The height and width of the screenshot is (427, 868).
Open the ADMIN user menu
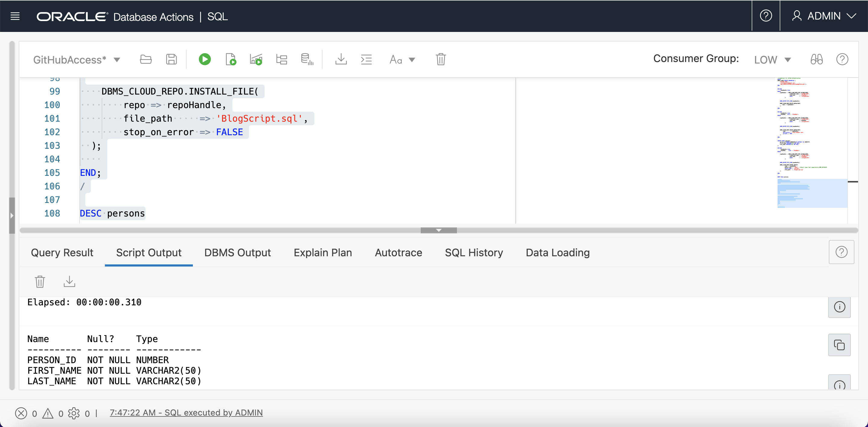(x=823, y=16)
